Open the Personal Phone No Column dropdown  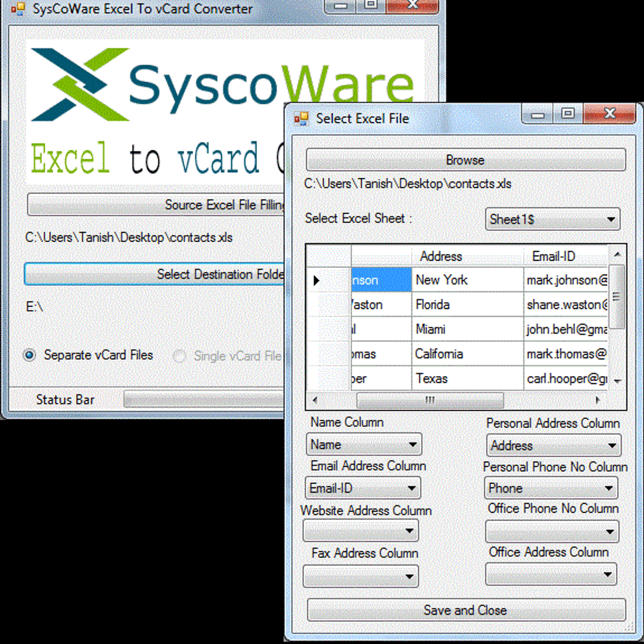(551, 488)
